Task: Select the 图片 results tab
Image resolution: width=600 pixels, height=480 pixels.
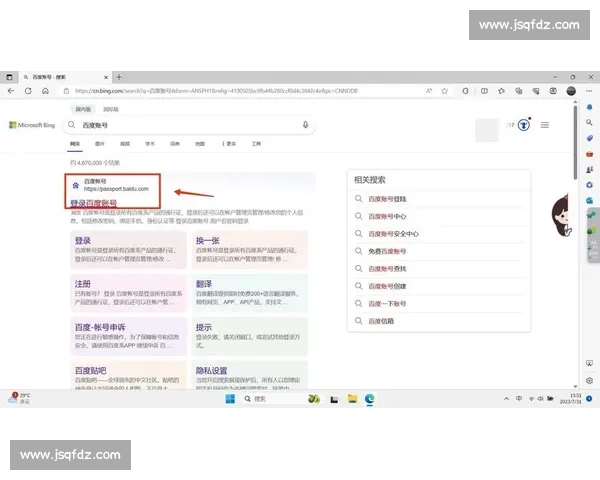Action: coord(100,144)
